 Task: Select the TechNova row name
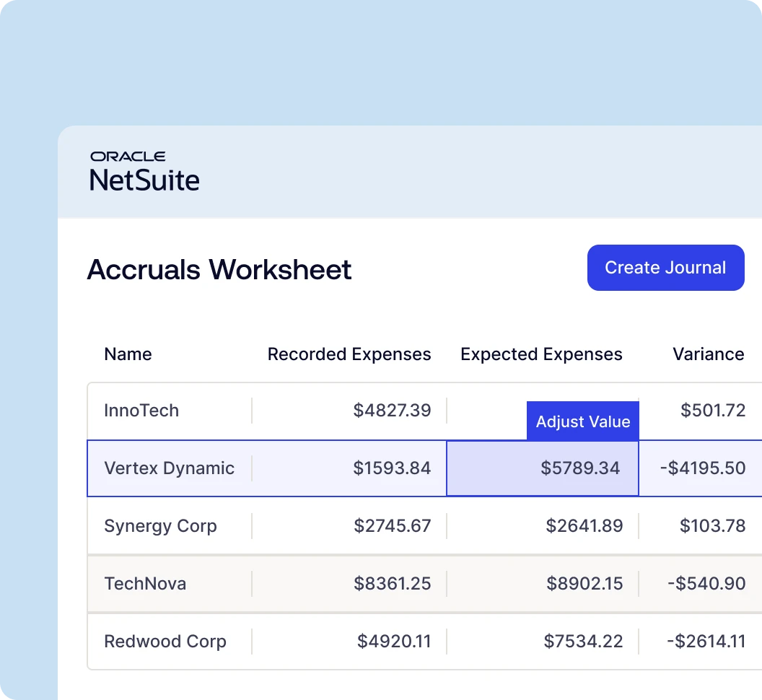pyautogui.click(x=145, y=584)
